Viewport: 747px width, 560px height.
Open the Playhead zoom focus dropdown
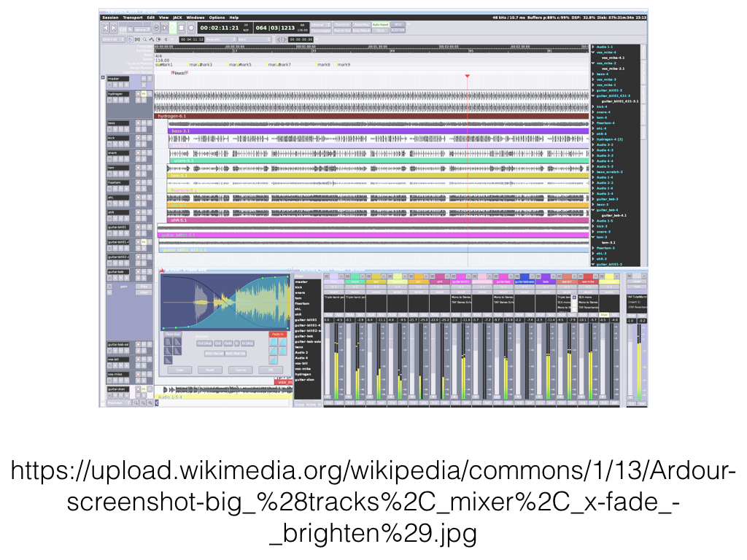(119, 402)
